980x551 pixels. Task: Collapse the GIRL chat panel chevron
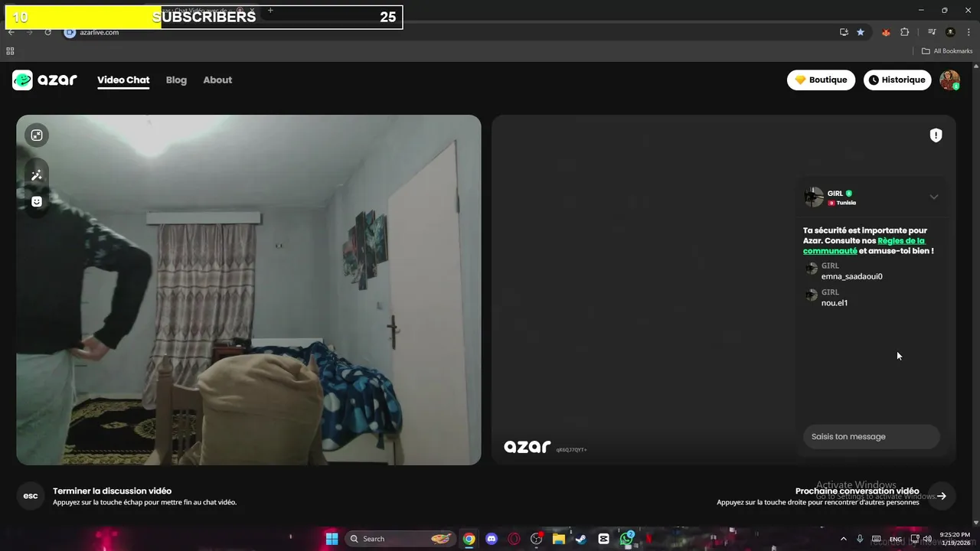pos(934,197)
